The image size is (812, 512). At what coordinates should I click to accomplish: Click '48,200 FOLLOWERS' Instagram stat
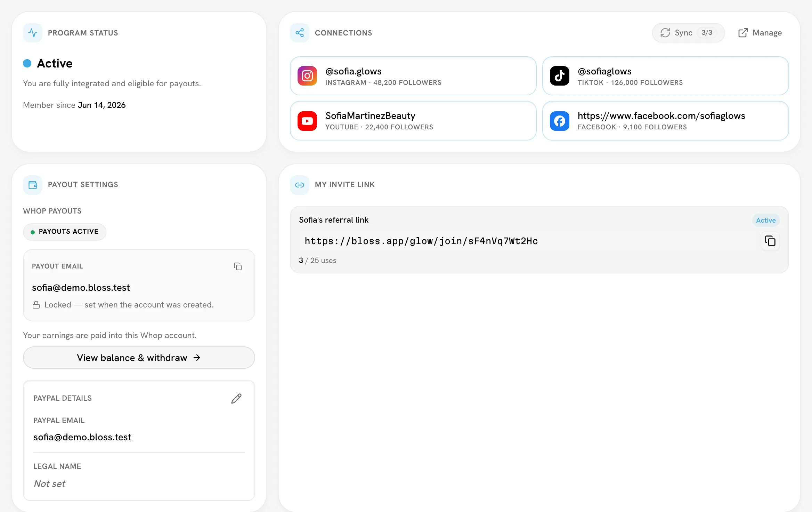click(407, 83)
